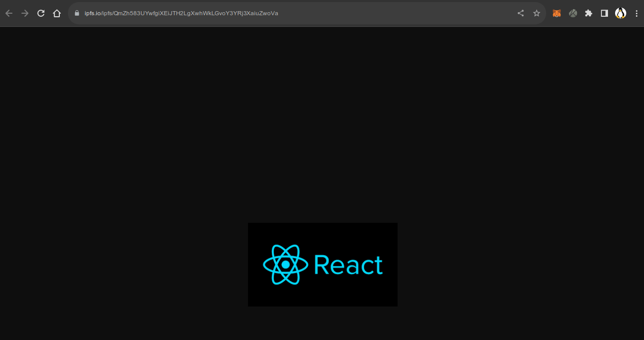
Task: Share this page from the address bar
Action: click(x=521, y=13)
